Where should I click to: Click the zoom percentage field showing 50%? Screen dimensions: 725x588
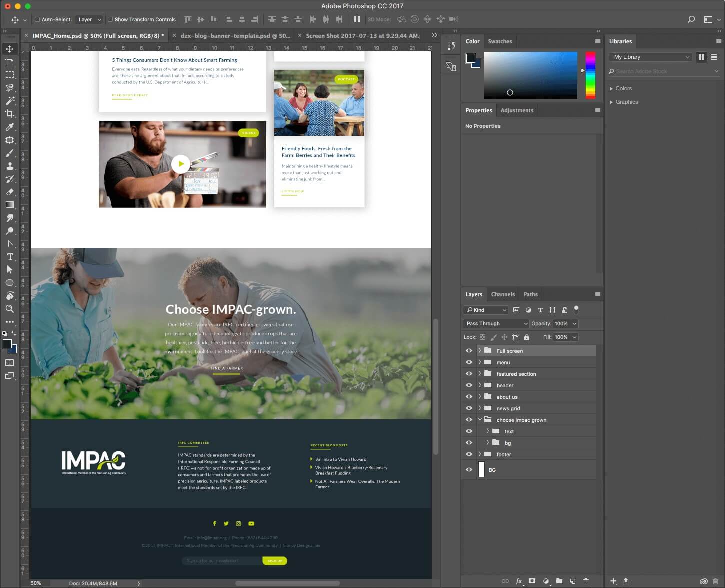click(36, 583)
